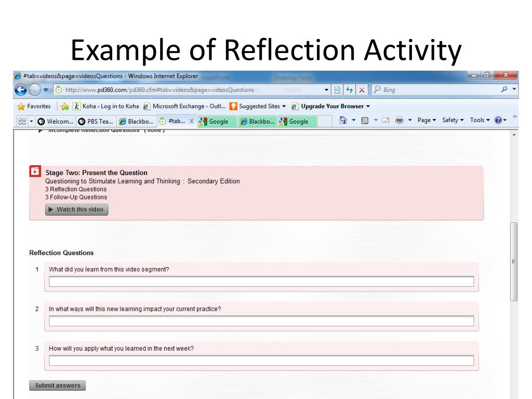
Task: Click the vertical scrollbar thumb
Action: (514, 262)
